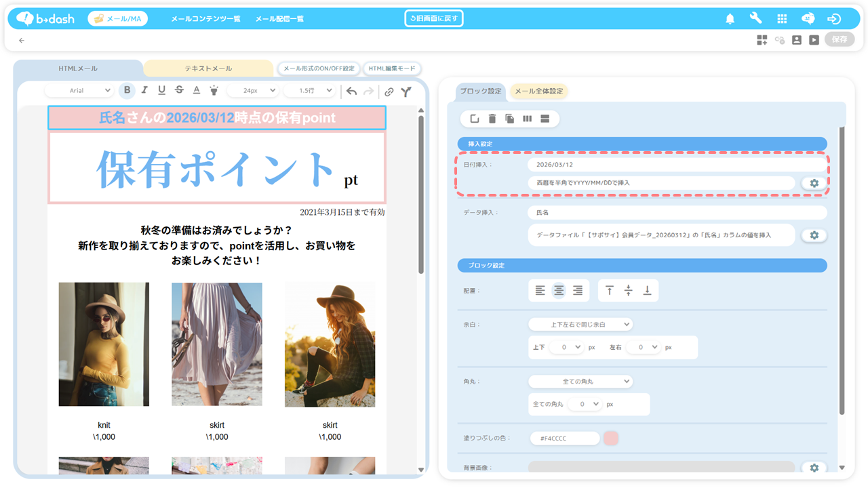Switch to メール全体設定 tab

pyautogui.click(x=538, y=91)
